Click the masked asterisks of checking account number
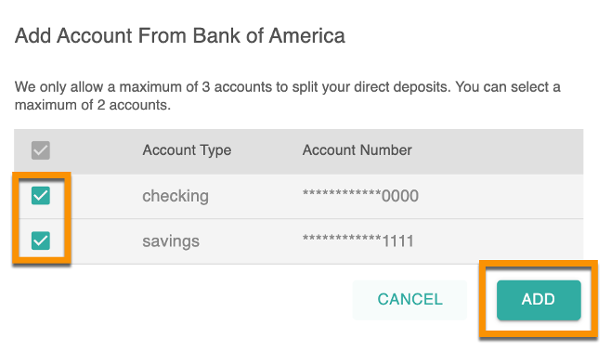 (x=342, y=193)
